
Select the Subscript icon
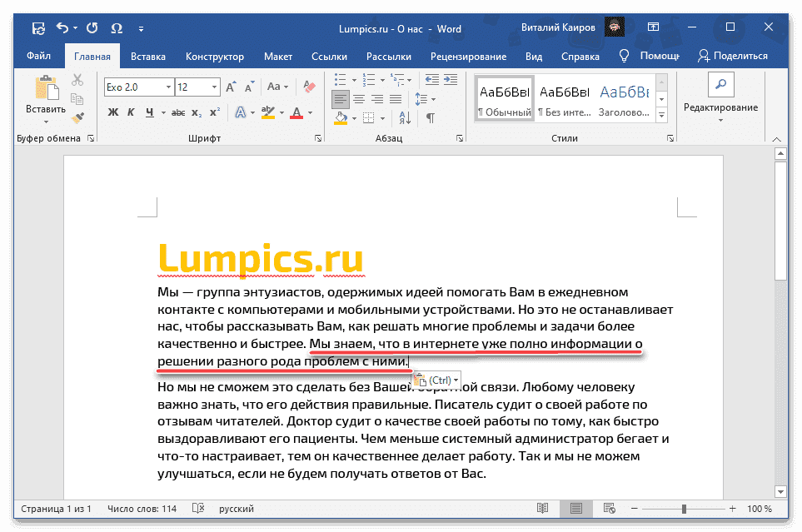pos(197,112)
